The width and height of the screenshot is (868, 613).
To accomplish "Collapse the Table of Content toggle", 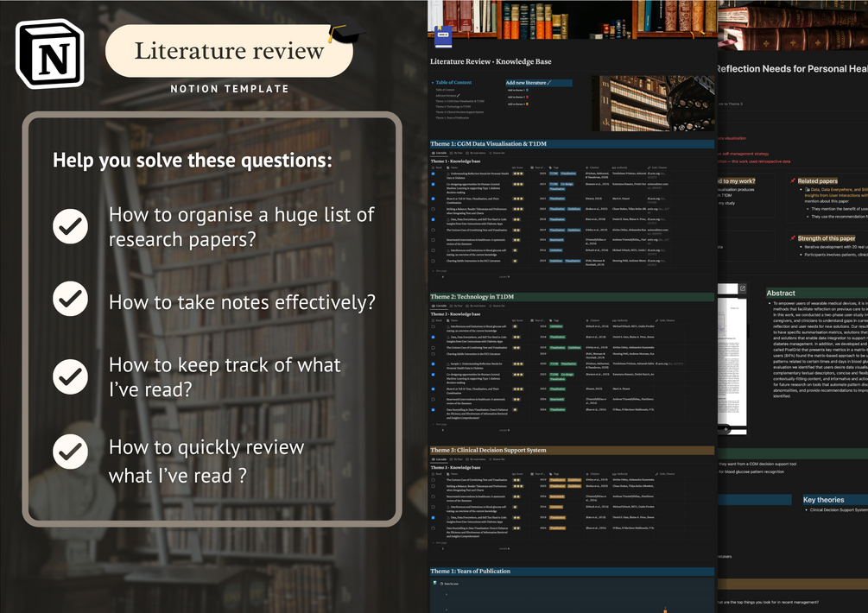I will coord(433,82).
